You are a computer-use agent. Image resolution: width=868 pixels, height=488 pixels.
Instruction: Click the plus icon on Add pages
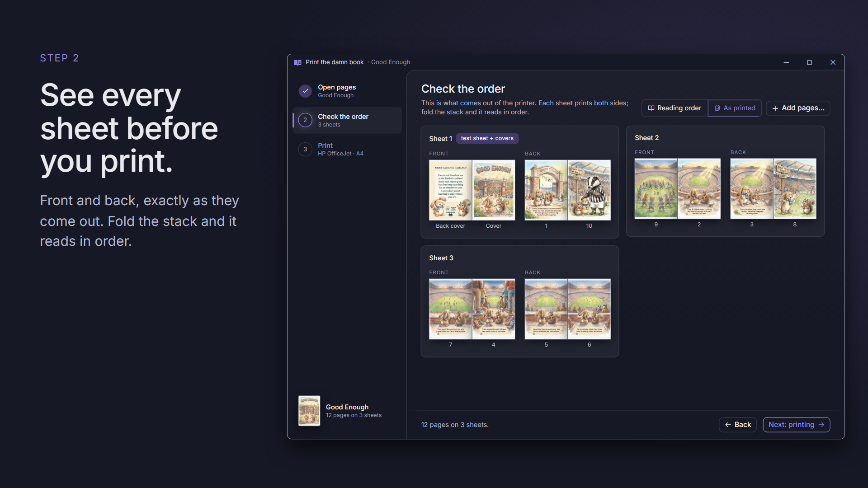[x=775, y=108]
